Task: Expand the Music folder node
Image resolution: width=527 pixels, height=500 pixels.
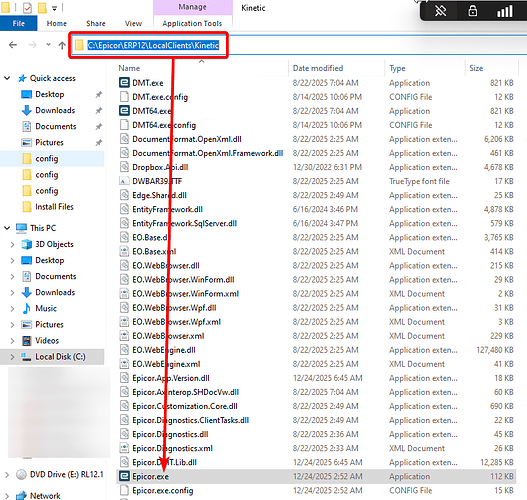Action: [x=12, y=308]
